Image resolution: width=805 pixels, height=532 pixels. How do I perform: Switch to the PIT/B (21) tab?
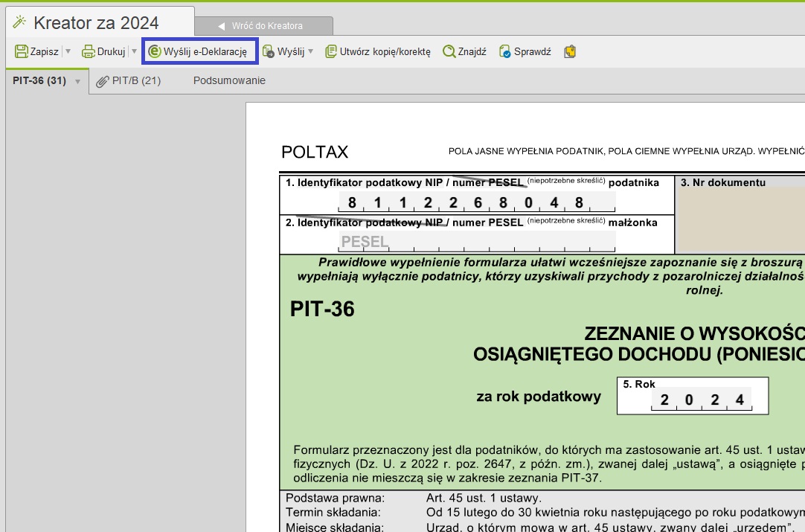point(129,80)
